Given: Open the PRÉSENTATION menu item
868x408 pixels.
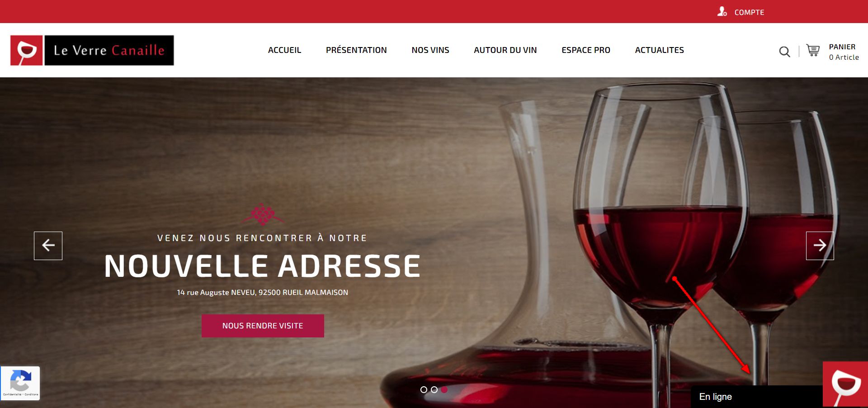Looking at the screenshot, I should (356, 50).
